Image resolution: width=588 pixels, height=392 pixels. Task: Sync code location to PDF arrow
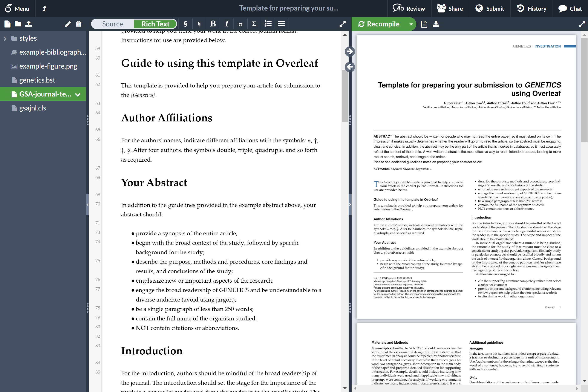tap(349, 52)
